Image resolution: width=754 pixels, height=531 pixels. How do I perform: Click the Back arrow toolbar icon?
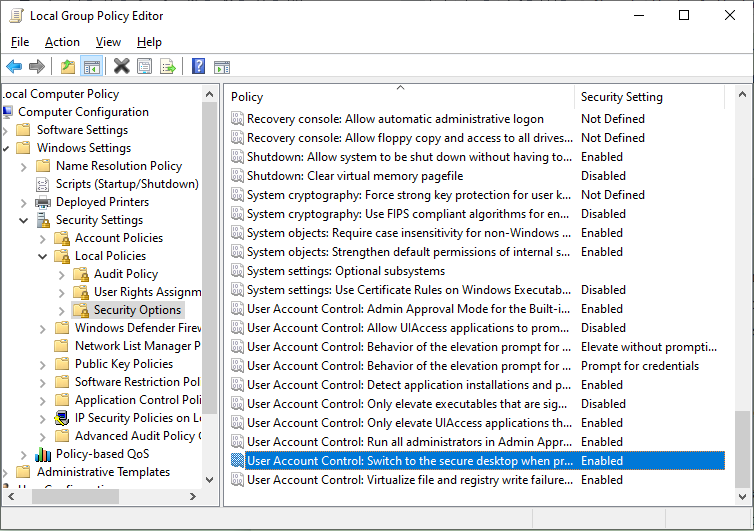14,67
